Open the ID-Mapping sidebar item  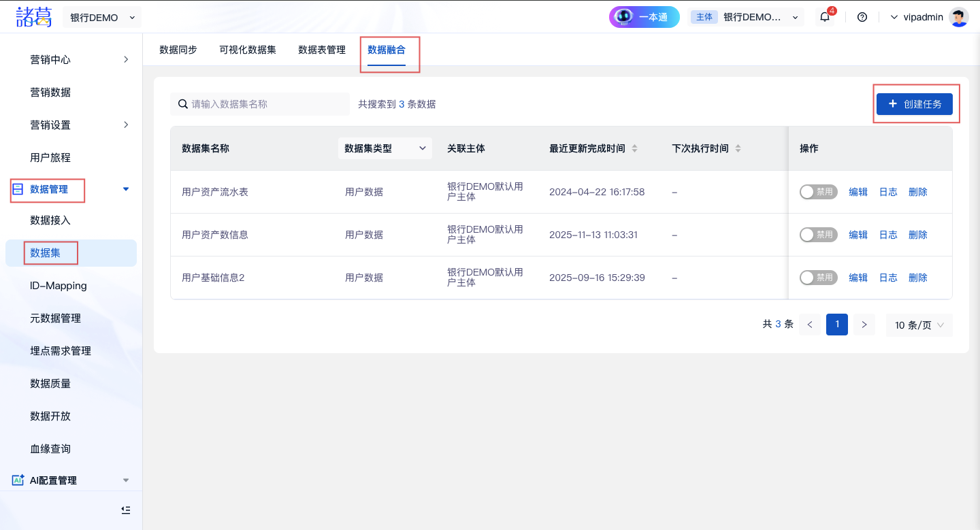coord(59,286)
